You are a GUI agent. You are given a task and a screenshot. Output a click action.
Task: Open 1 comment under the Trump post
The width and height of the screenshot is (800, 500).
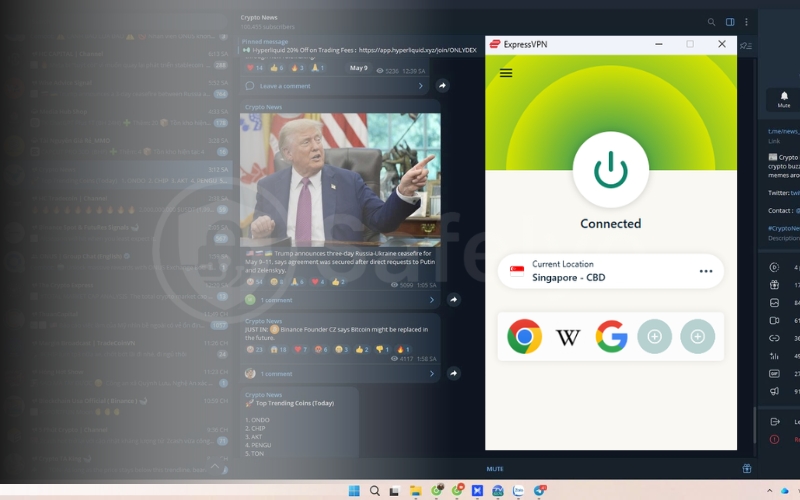point(276,300)
